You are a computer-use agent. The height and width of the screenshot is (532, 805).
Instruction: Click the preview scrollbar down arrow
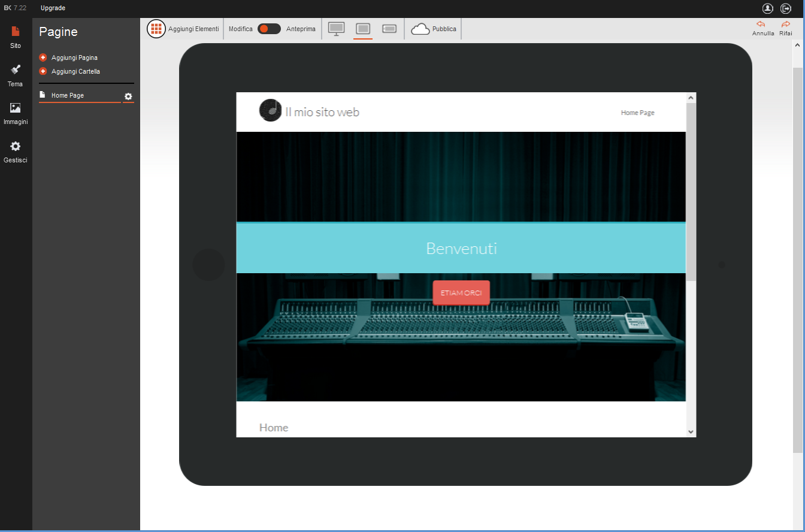point(691,432)
